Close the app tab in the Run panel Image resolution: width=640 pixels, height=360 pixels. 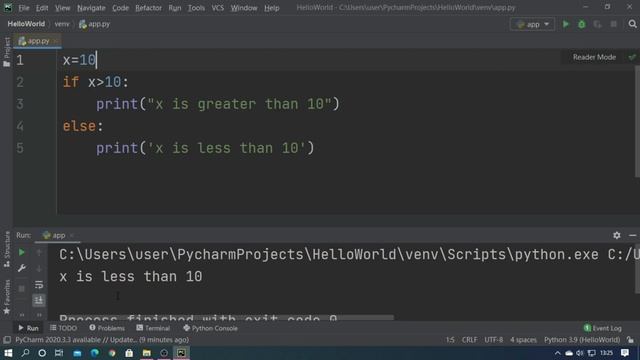[72, 236]
